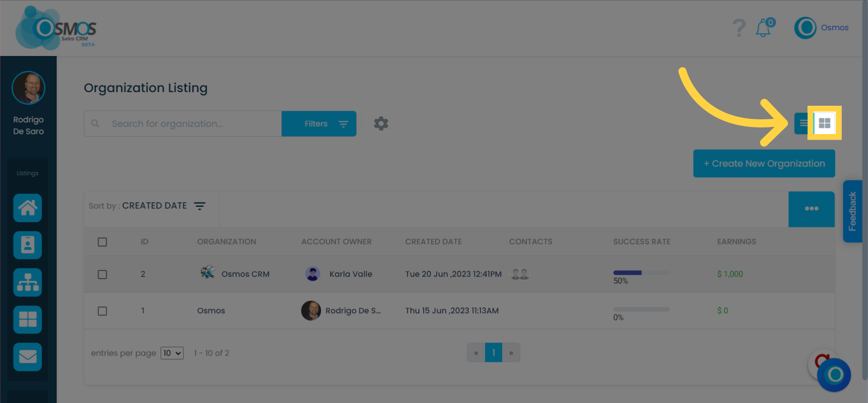The image size is (868, 403).
Task: Open the mail envelope sidebar icon
Action: coord(28,357)
